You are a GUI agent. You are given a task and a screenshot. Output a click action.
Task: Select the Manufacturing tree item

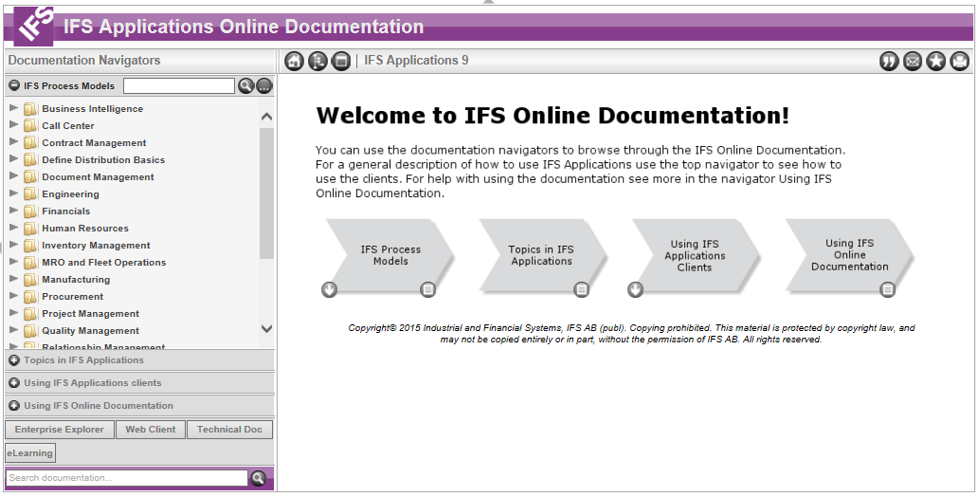76,280
